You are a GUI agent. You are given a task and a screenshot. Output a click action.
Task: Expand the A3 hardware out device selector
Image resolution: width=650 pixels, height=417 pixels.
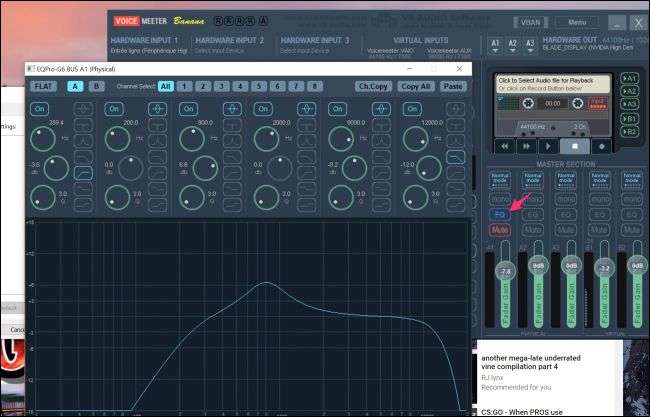click(533, 43)
